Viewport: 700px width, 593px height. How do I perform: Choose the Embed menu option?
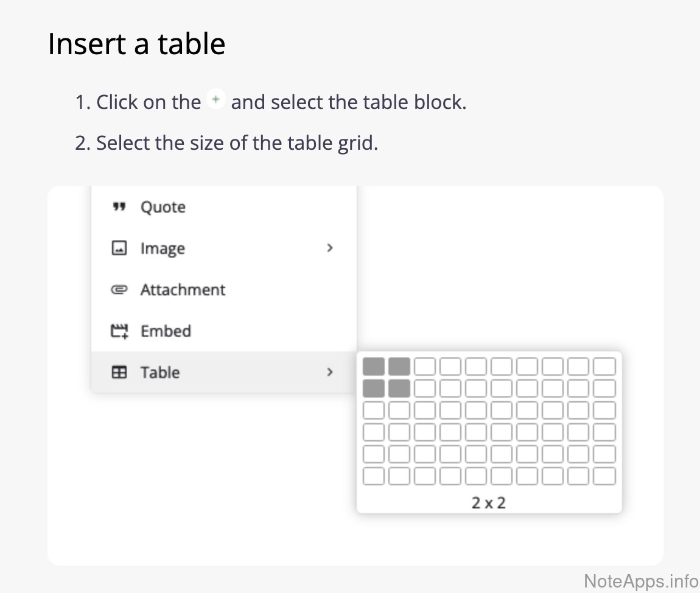point(166,331)
